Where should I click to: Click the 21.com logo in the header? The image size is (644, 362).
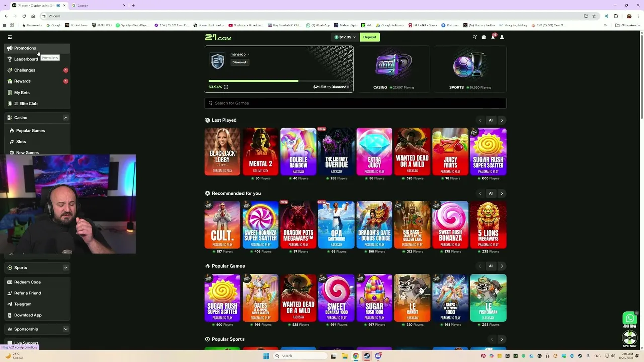coord(218,37)
